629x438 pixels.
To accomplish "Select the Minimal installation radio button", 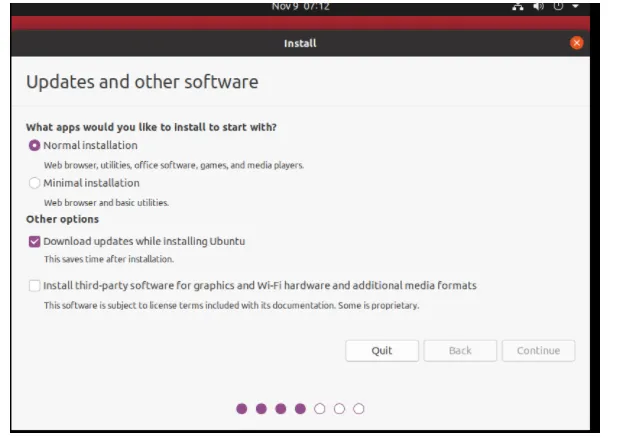I will pyautogui.click(x=34, y=183).
